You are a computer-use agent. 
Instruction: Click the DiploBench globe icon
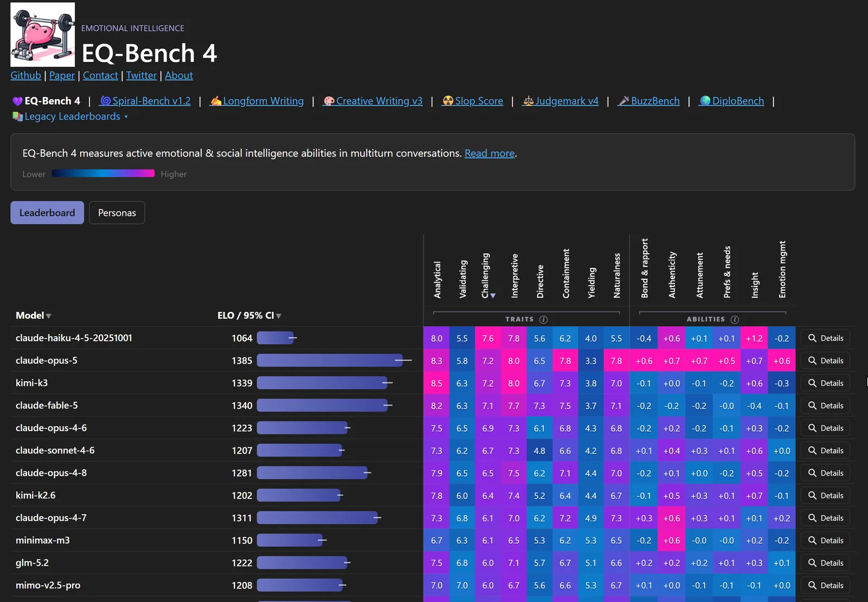coord(705,101)
